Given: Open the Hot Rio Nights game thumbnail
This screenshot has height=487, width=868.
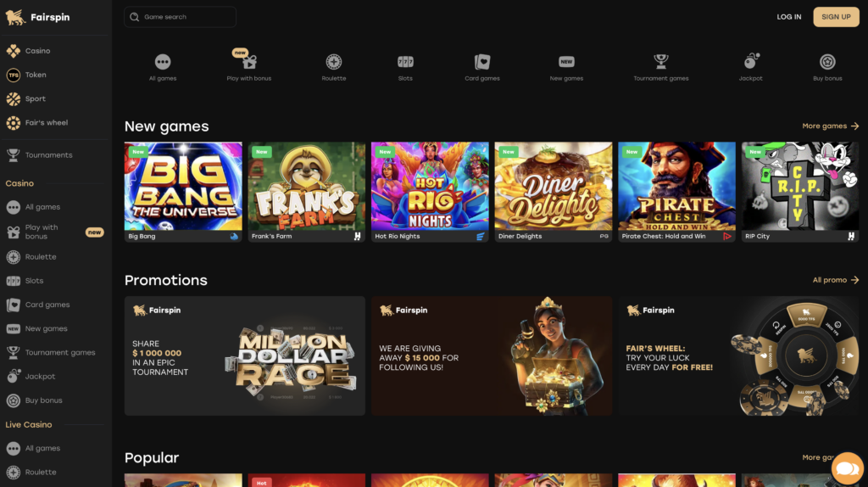Looking at the screenshot, I should [430, 192].
